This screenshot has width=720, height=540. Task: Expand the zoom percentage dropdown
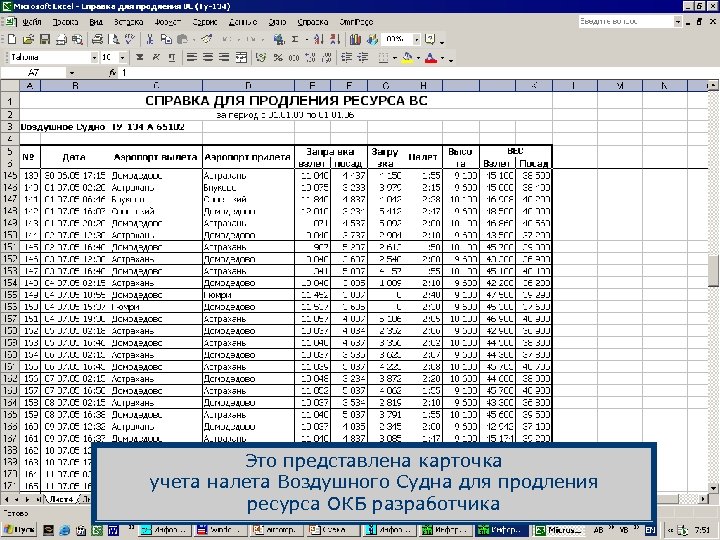click(416, 39)
